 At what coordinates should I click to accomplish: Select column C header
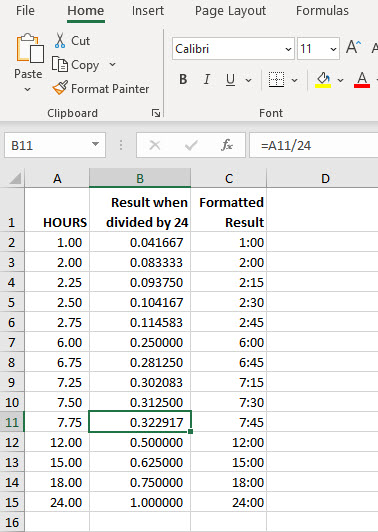tap(229, 178)
